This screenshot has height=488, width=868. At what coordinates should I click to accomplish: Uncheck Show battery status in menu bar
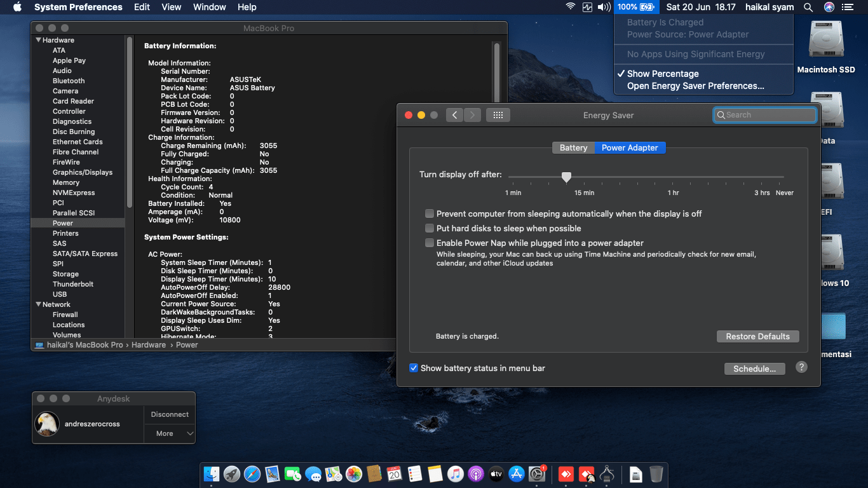414,368
